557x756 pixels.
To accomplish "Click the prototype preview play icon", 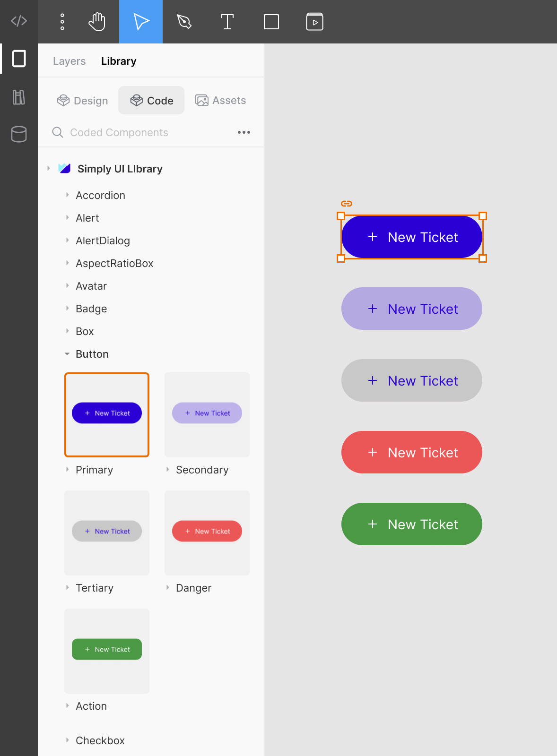I will 314,22.
